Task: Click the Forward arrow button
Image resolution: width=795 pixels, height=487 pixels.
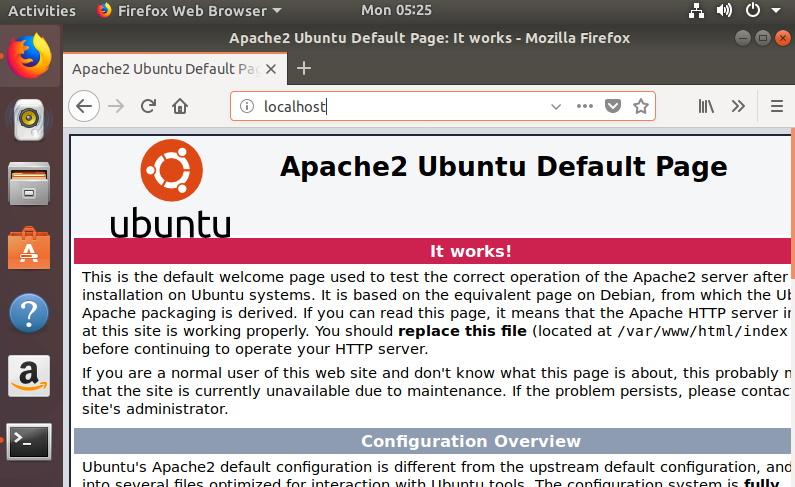Action: tap(116, 106)
